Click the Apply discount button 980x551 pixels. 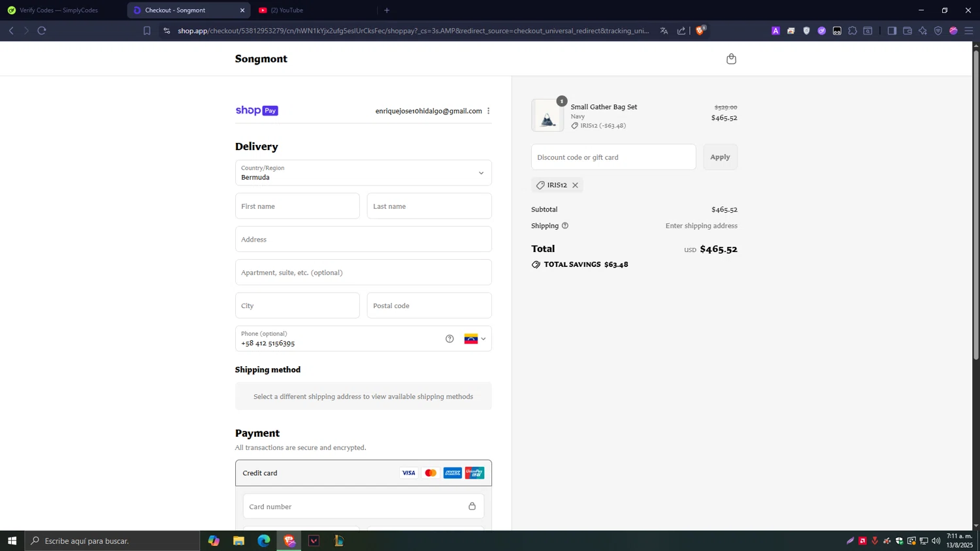click(720, 157)
